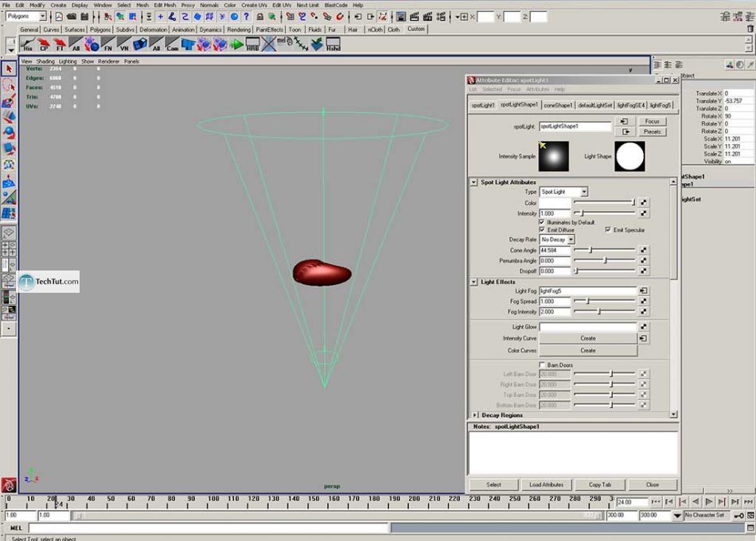This screenshot has width=756, height=541.
Task: Expand the Decay Regions section
Action: [x=474, y=415]
